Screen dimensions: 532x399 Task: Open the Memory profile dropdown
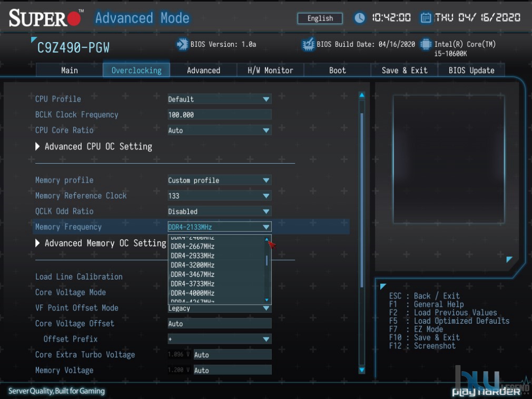[x=220, y=180]
